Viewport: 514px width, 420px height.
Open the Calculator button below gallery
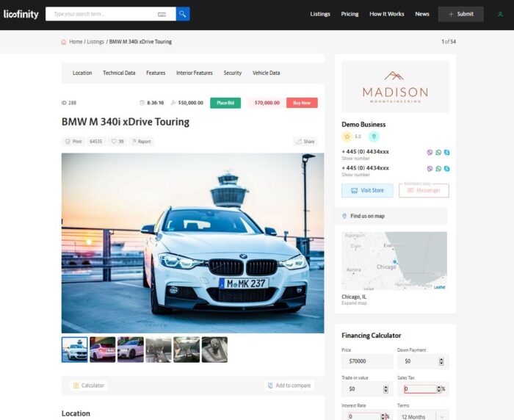pos(89,385)
